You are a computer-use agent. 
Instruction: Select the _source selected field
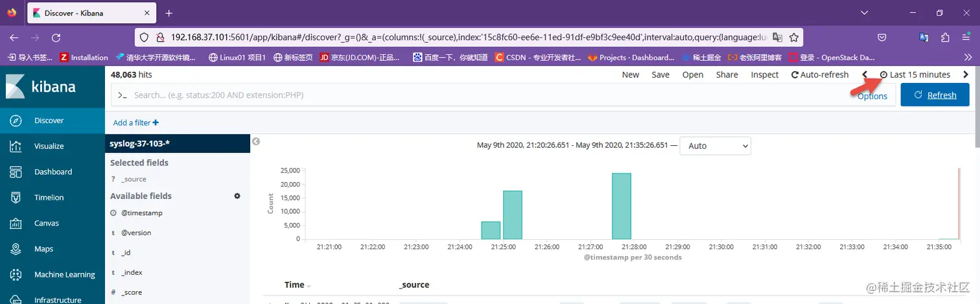[134, 179]
